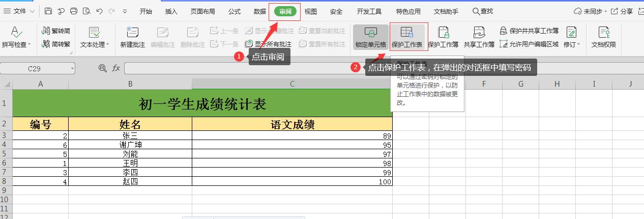Click the 修订 track changes icon
The height and width of the screenshot is (219, 644).
click(571, 33)
